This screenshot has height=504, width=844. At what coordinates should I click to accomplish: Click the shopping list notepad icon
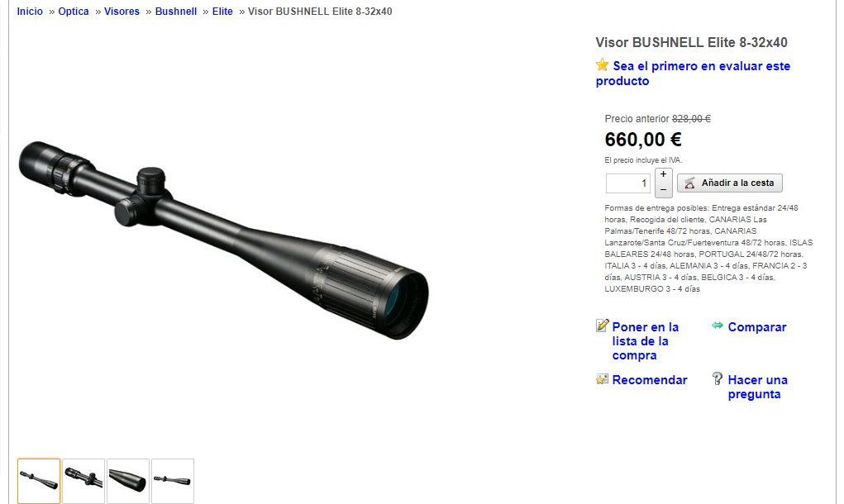click(603, 326)
